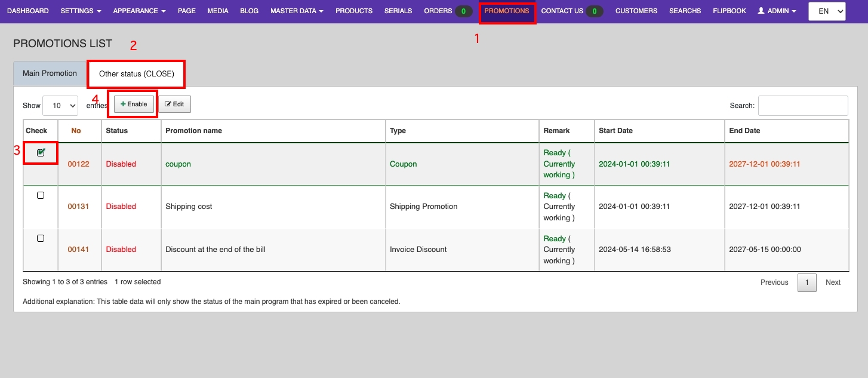This screenshot has width=868, height=378.
Task: Click the Orders count badge
Action: [463, 11]
